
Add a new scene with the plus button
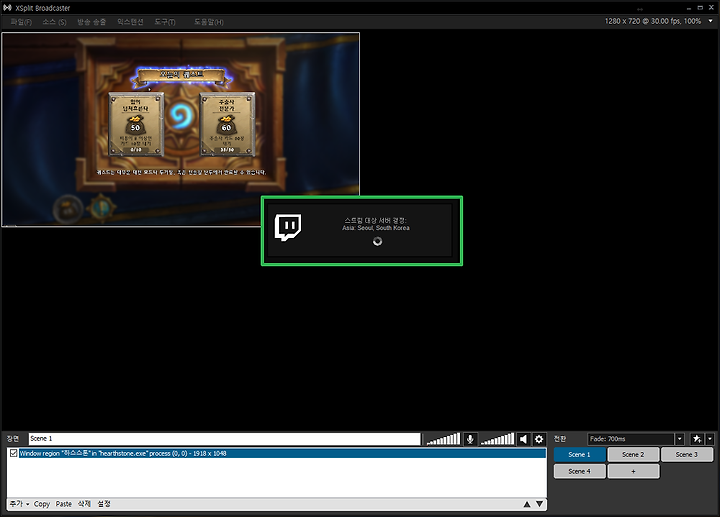[633, 472]
